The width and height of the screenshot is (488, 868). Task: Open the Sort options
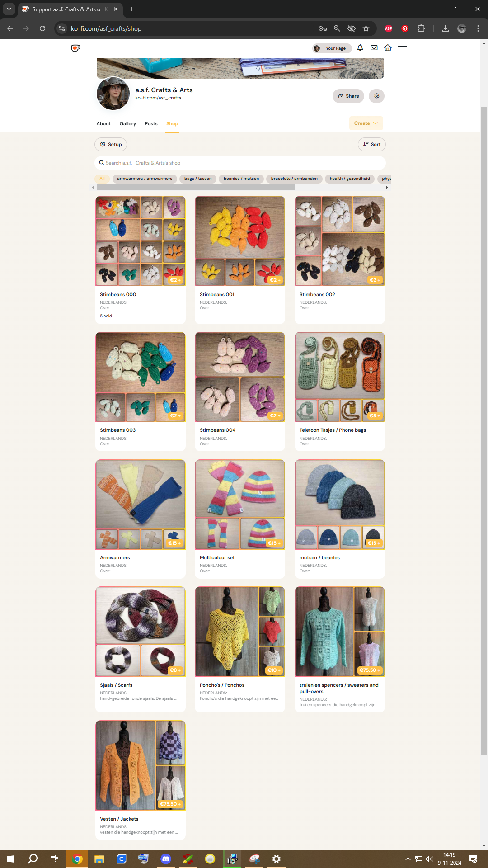pyautogui.click(x=372, y=144)
